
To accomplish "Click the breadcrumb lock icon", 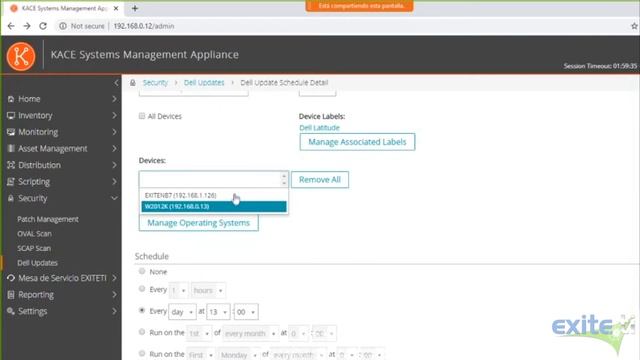I will point(133,83).
